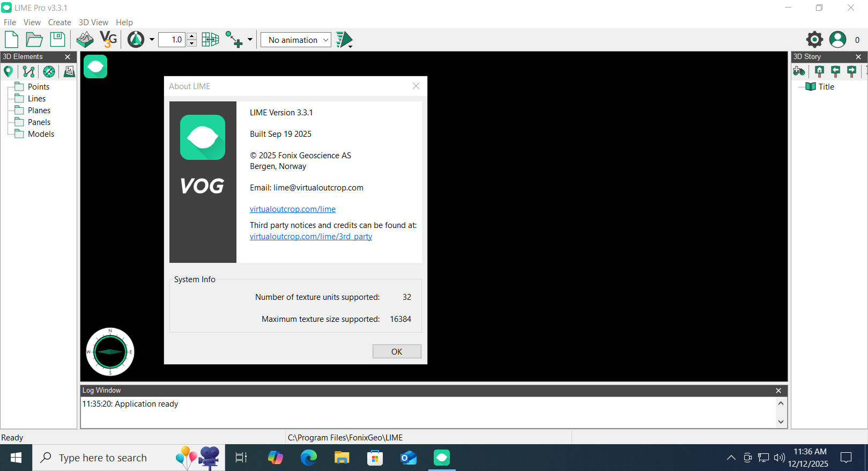Click the orientation compass icon in 3D Elements
The image size is (868, 471).
[x=49, y=71]
